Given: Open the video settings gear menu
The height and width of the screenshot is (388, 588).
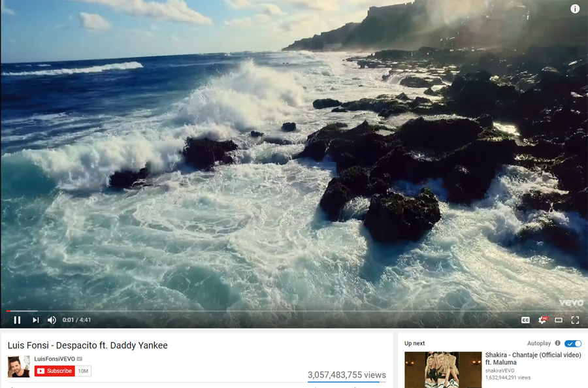Looking at the screenshot, I should 543,320.
